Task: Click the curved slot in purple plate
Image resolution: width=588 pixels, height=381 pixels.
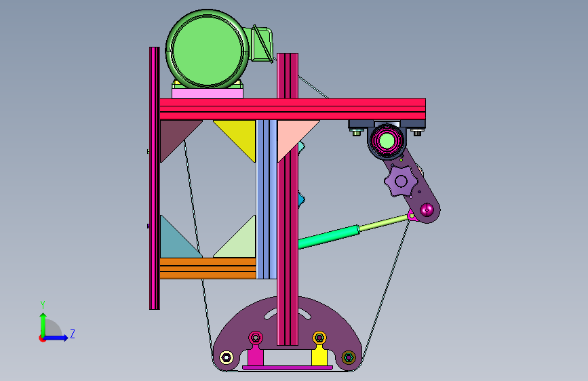Action: coord(271,315)
